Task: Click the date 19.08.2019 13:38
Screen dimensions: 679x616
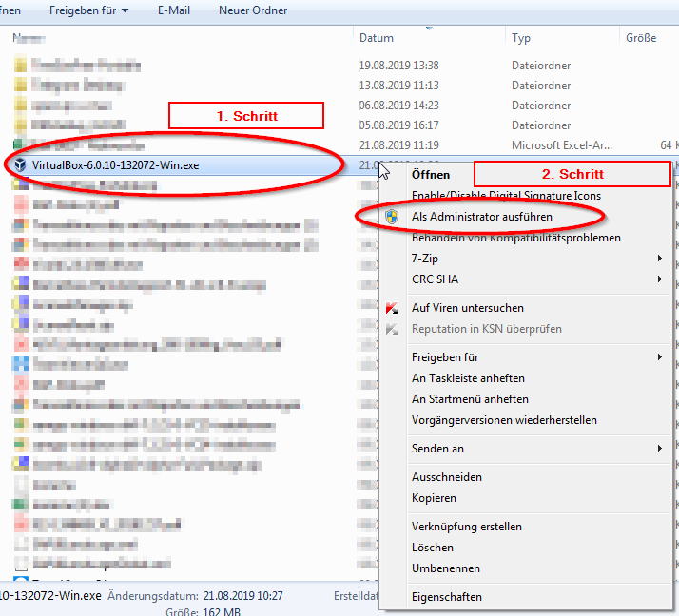Action: click(x=398, y=66)
